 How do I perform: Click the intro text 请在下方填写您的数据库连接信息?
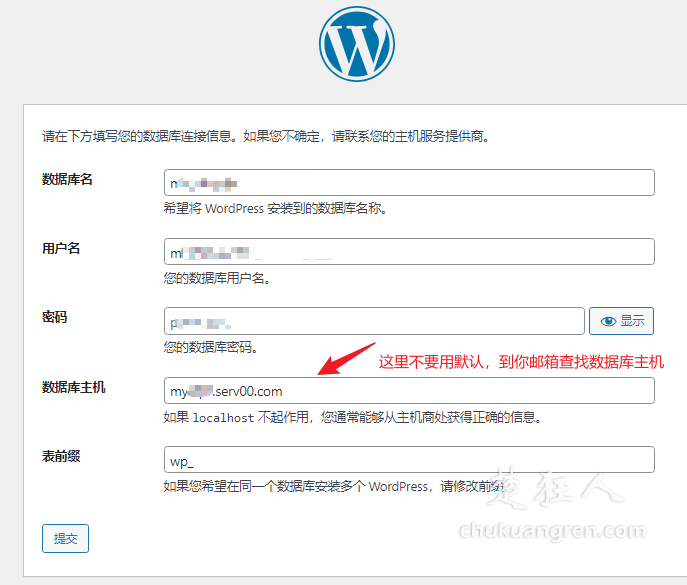(x=266, y=136)
